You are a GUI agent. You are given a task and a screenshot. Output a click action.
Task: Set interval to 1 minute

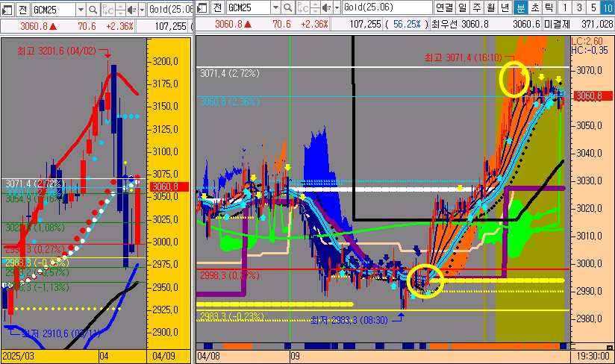click(x=565, y=7)
